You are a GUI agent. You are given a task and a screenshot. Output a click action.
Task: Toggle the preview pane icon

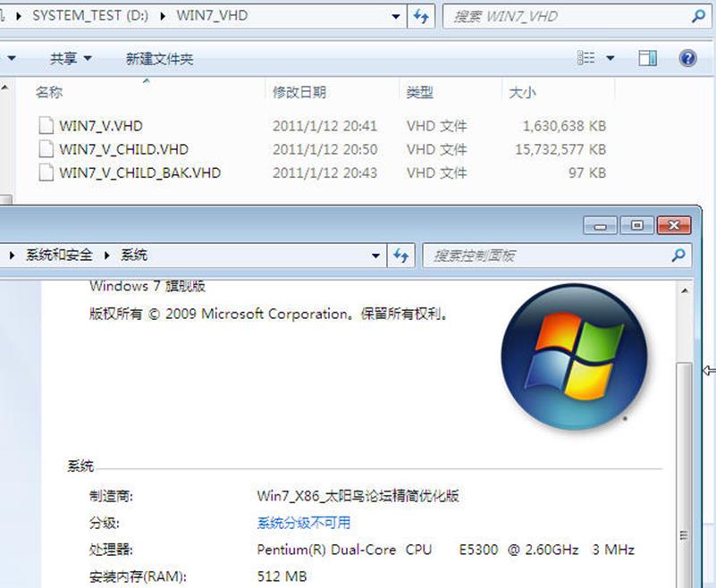coord(647,58)
